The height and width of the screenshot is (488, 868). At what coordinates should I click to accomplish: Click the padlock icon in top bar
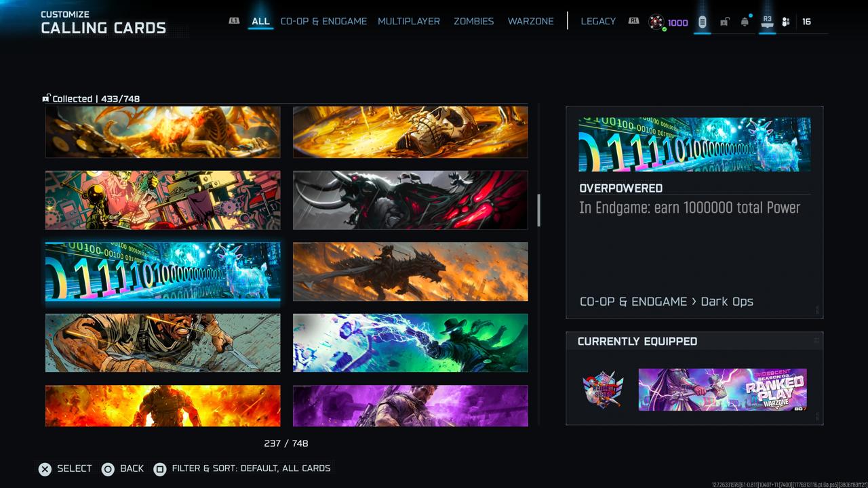pos(724,22)
